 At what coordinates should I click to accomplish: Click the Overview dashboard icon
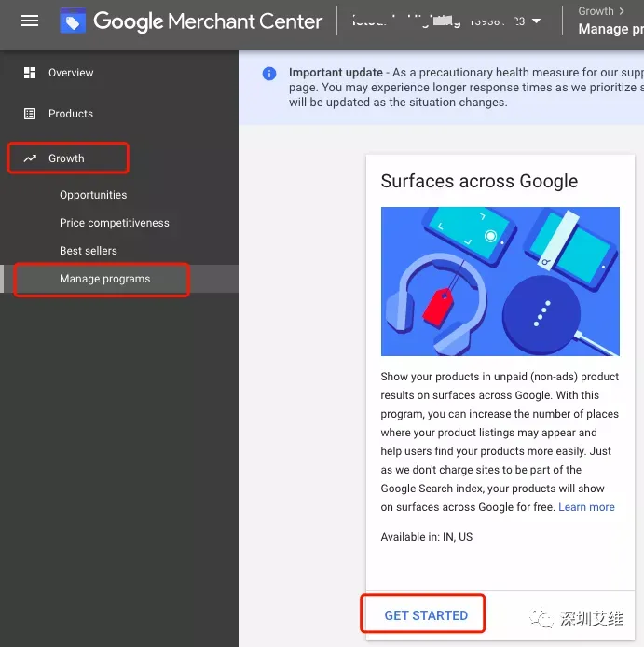point(30,73)
